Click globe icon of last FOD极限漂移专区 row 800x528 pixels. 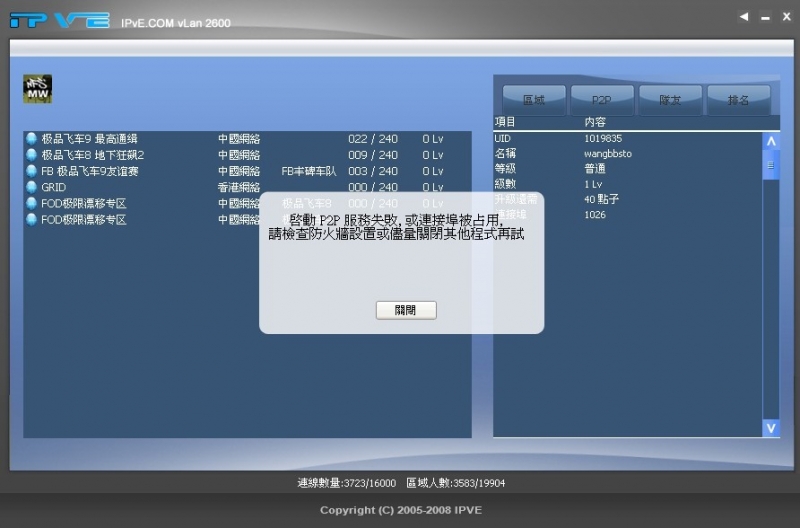coord(32,219)
